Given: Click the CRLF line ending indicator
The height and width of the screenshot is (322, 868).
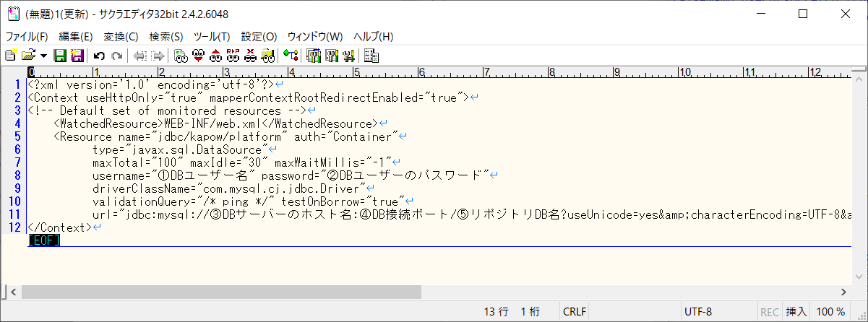Looking at the screenshot, I should pyautogui.click(x=575, y=312).
